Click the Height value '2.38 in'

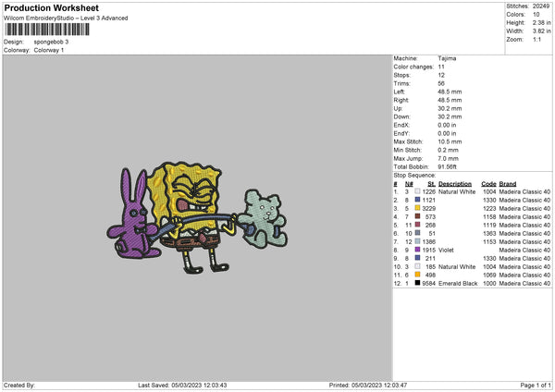[541, 22]
